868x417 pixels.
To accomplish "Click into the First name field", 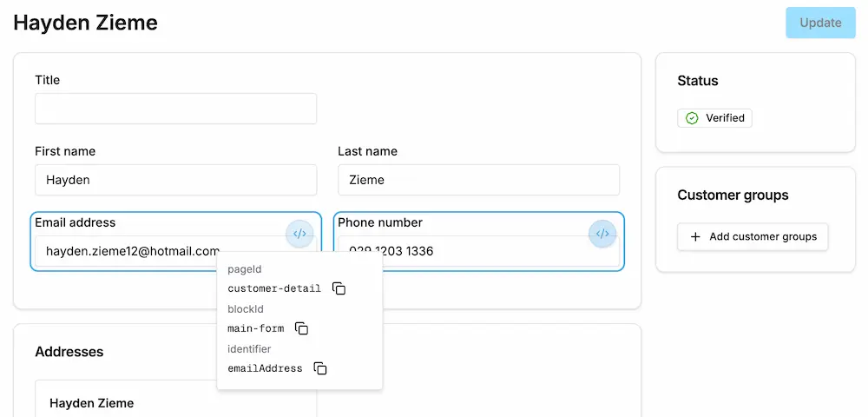I will (x=175, y=180).
